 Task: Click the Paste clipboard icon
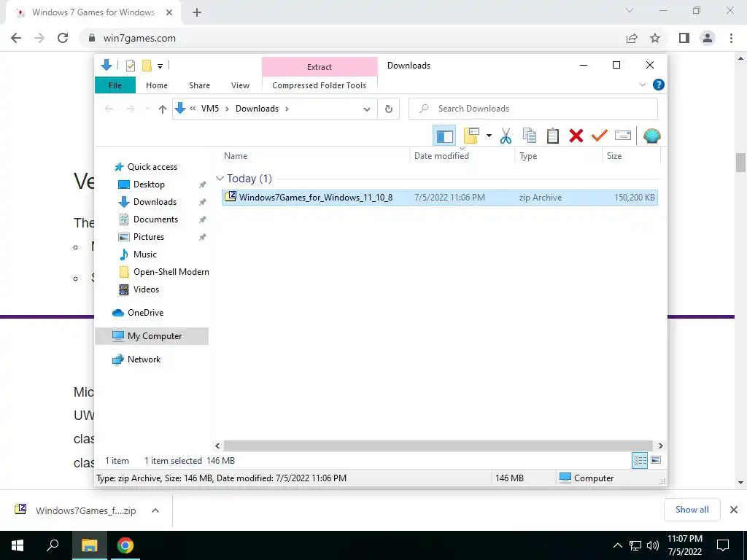553,136
